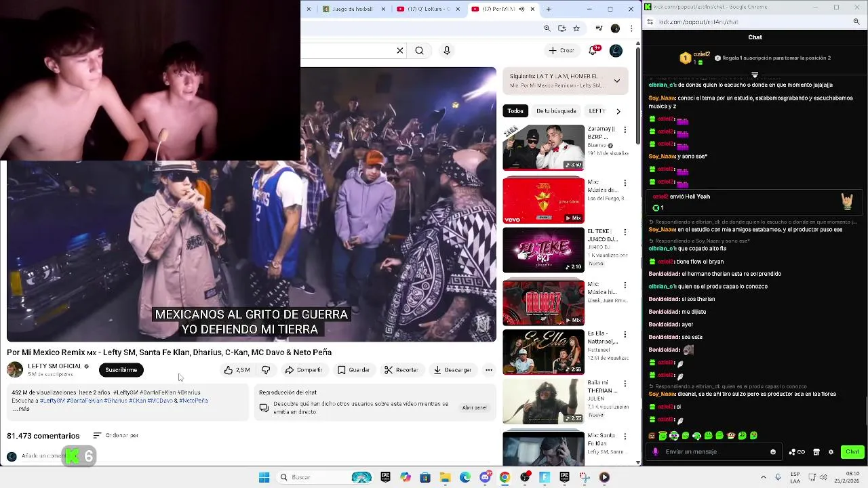Open Windows Start menu
Viewport: 868px width, 488px height.
pyautogui.click(x=264, y=477)
